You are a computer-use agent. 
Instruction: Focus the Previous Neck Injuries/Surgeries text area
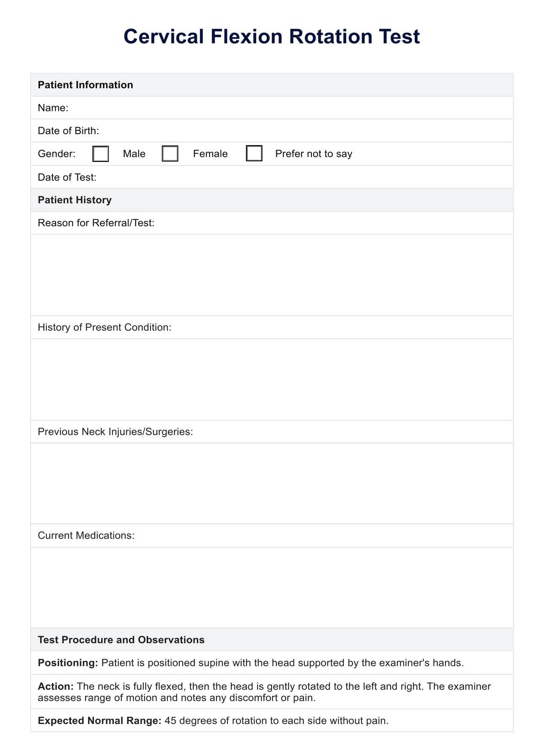272,483
